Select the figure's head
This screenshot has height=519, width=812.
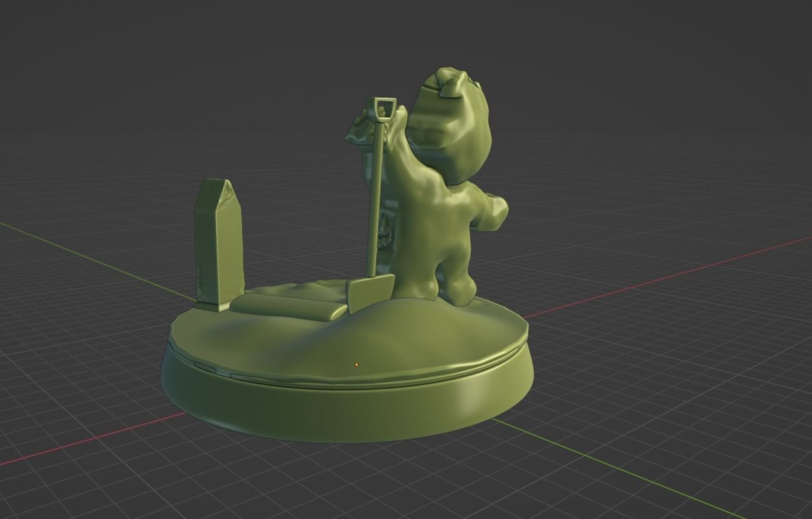click(x=451, y=124)
